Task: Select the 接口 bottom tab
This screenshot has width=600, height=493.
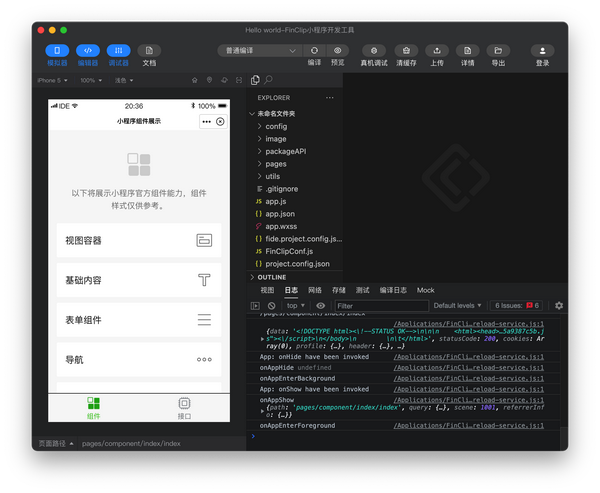Action: (184, 408)
